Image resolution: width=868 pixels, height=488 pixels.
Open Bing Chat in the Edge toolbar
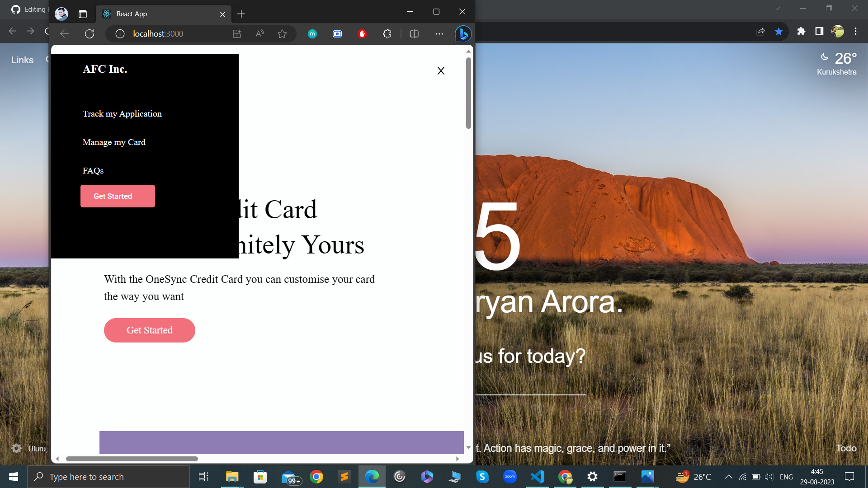click(x=462, y=33)
